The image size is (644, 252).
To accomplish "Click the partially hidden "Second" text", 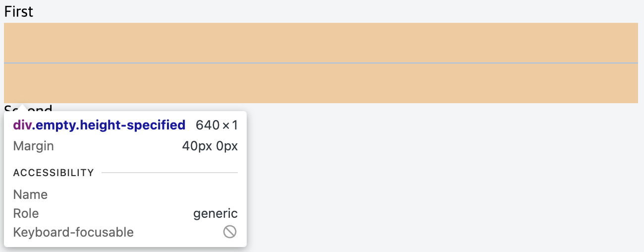I will 42,108.
